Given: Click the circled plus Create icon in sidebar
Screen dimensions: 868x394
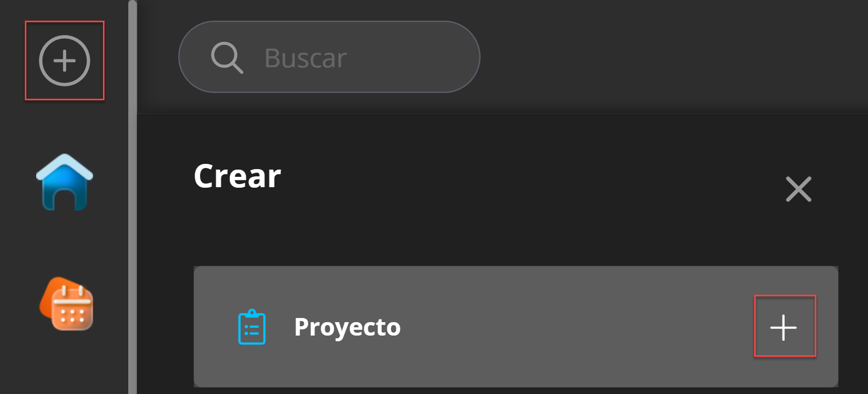Looking at the screenshot, I should [x=65, y=60].
